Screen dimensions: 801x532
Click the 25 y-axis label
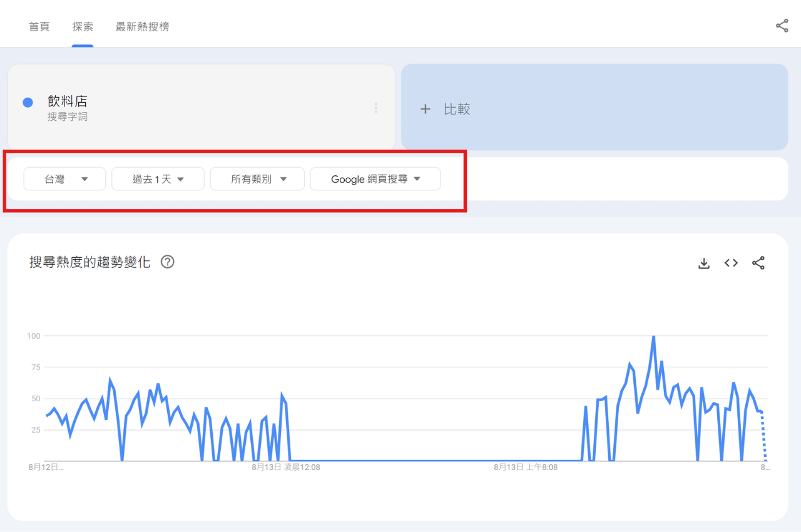point(35,430)
